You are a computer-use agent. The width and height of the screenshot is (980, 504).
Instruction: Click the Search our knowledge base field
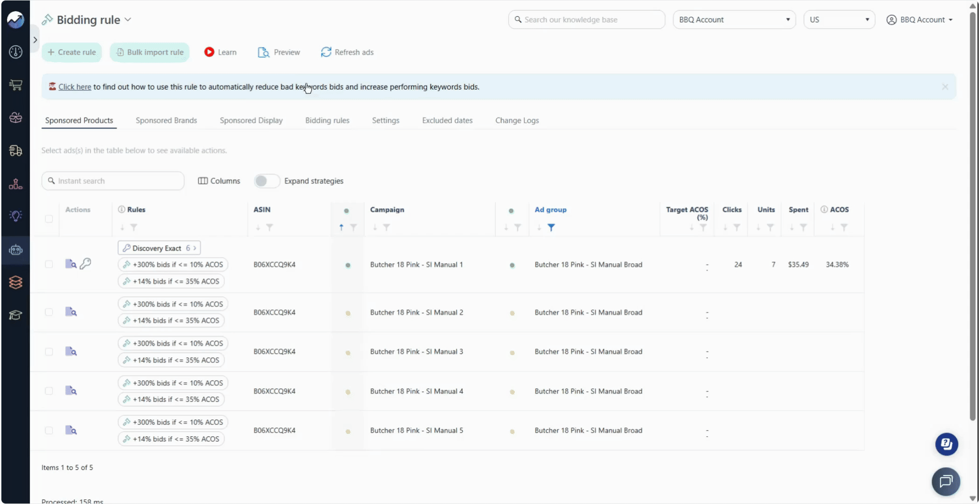click(x=587, y=20)
